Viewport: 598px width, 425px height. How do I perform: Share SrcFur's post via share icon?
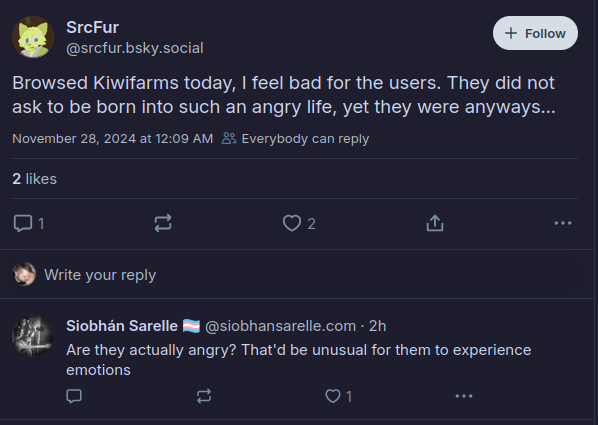[x=435, y=223]
